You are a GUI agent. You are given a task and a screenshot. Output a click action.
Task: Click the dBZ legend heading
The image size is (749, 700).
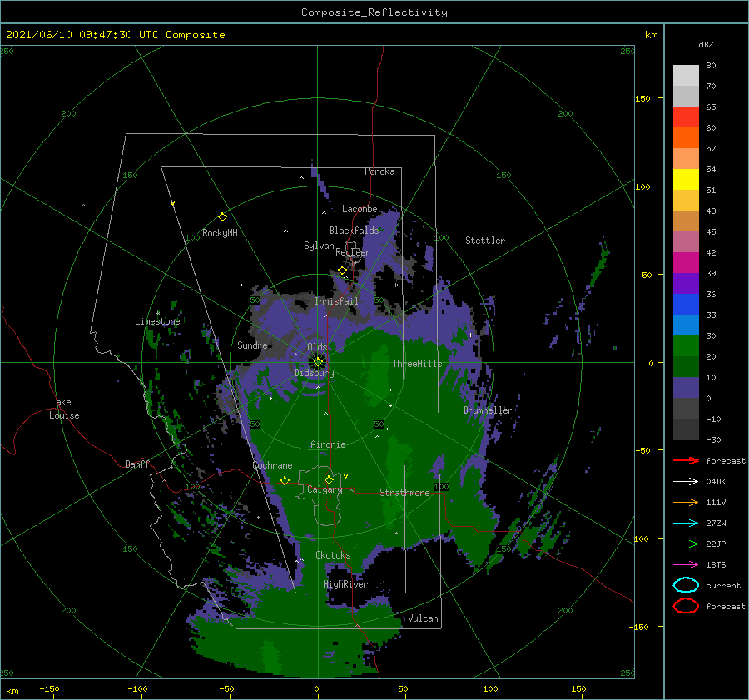706,44
